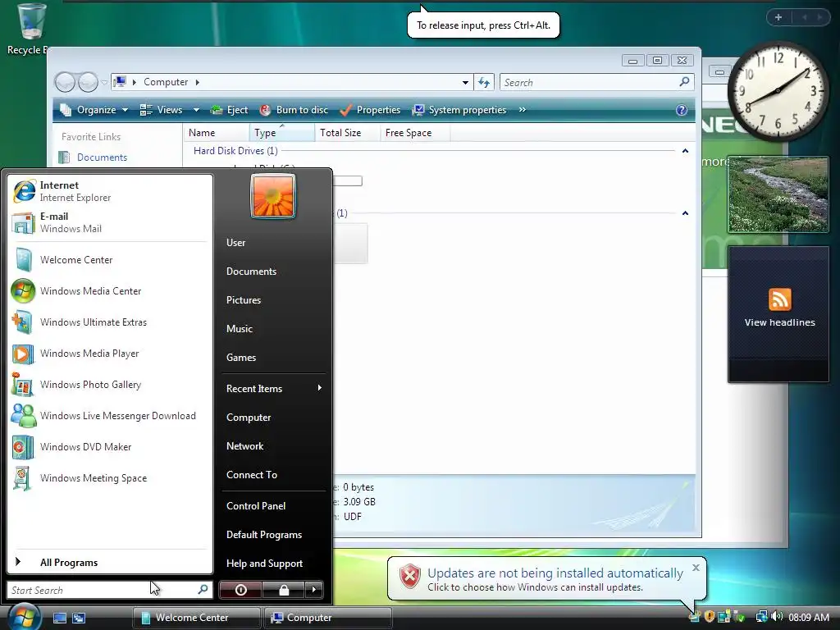The image size is (840, 630).
Task: Click Eject in Explorer toolbar
Action: tap(230, 110)
